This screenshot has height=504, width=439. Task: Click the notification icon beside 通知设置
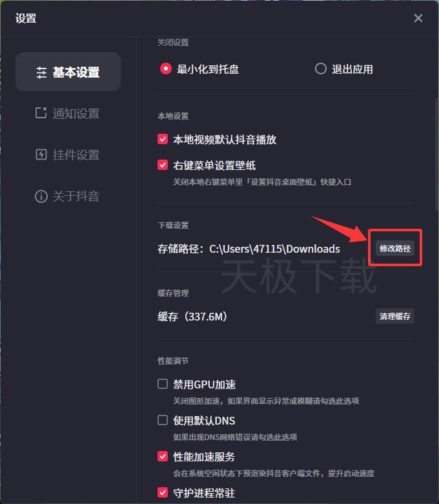click(41, 113)
